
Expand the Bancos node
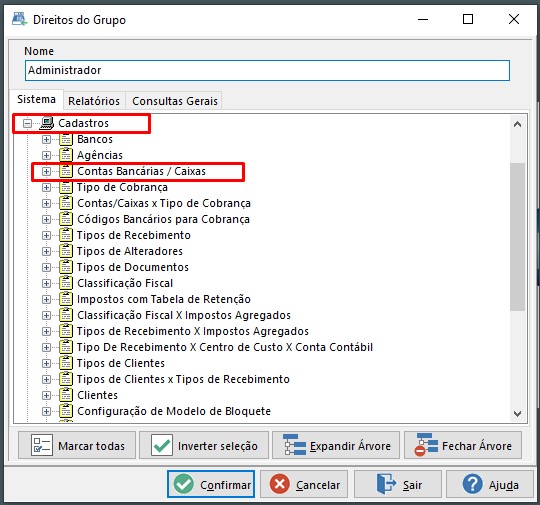(46, 140)
